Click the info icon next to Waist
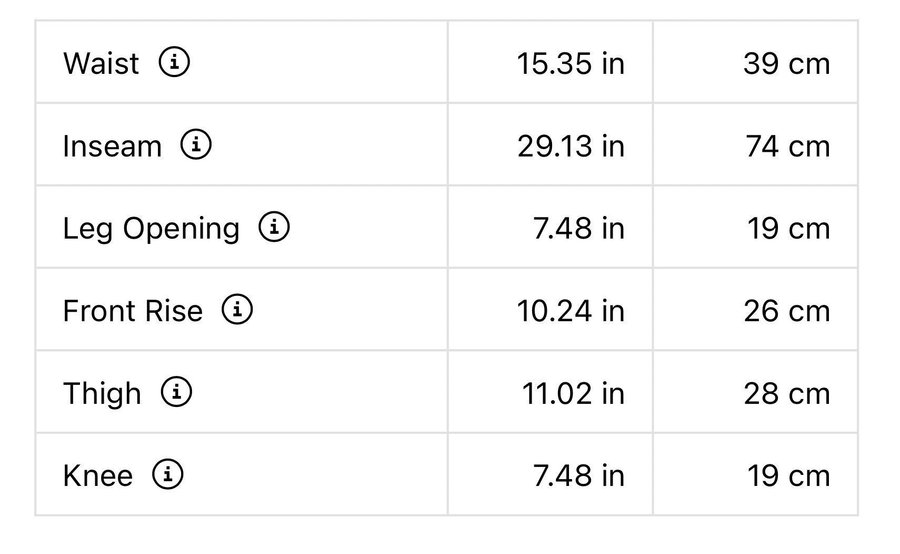Screen dimensions: 900x554 174,63
